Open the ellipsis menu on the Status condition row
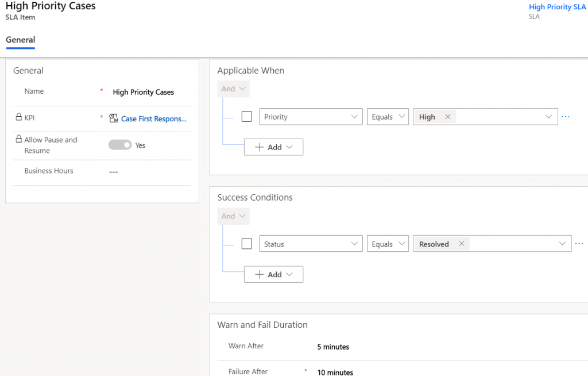This screenshot has height=376, width=588. click(x=580, y=243)
